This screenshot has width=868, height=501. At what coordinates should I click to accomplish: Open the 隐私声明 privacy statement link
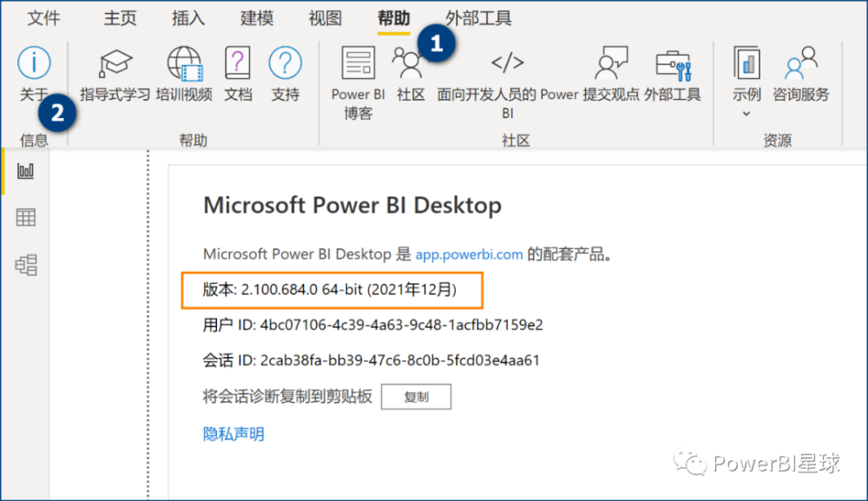point(233,434)
